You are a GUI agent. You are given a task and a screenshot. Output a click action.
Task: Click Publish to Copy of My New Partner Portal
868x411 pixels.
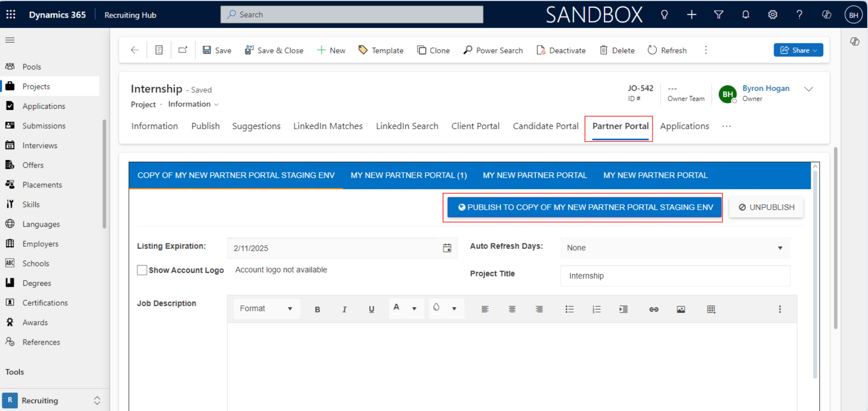point(585,207)
